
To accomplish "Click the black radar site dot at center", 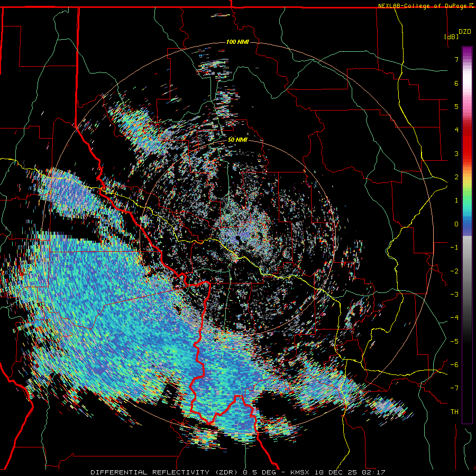I will (x=238, y=237).
